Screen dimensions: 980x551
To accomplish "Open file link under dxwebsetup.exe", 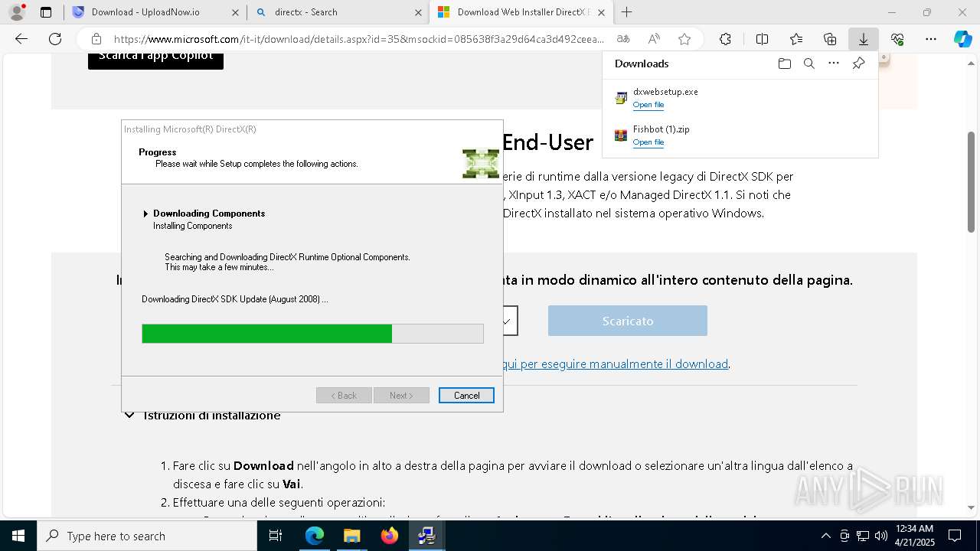I will click(x=648, y=105).
